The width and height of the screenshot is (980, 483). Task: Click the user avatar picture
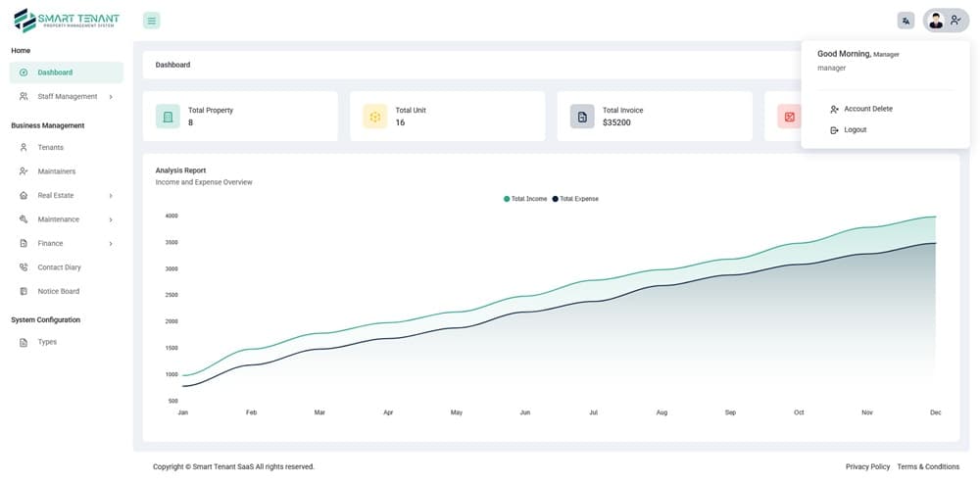(936, 21)
